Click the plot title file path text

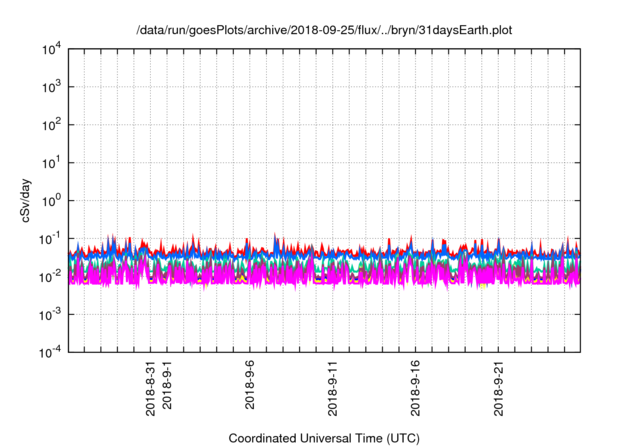[x=325, y=31]
